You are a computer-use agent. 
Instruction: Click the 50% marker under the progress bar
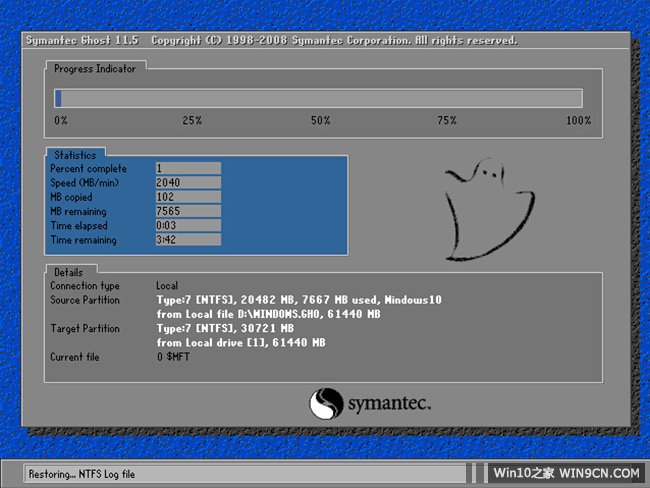coord(320,121)
